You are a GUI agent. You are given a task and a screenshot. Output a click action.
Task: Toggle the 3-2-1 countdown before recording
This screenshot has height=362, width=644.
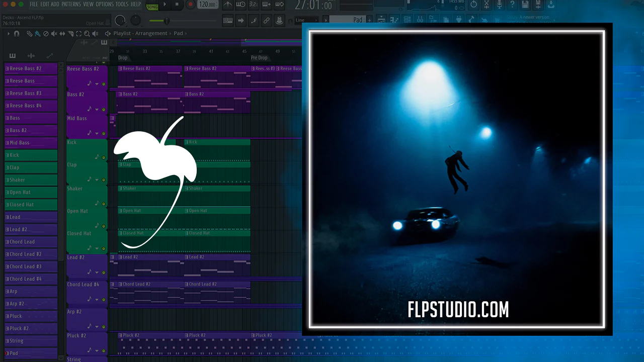click(254, 5)
